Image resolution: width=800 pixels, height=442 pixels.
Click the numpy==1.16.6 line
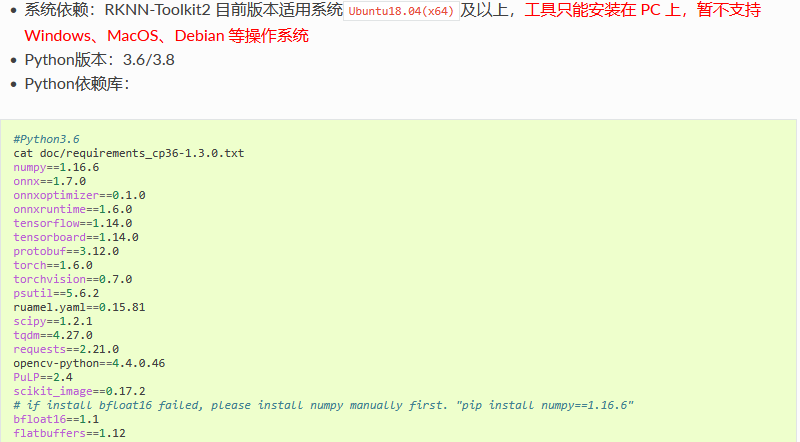56,167
